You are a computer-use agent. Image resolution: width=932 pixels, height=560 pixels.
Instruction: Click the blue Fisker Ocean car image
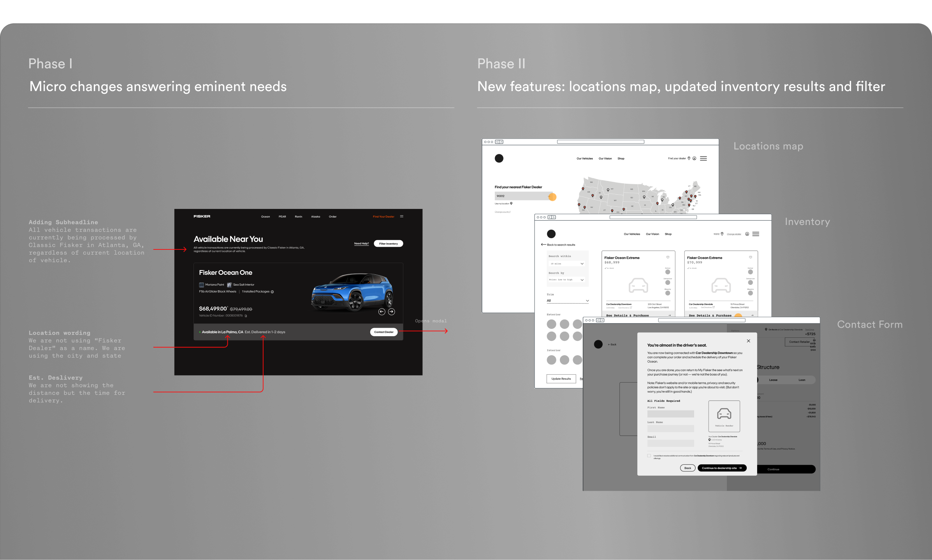pos(352,292)
